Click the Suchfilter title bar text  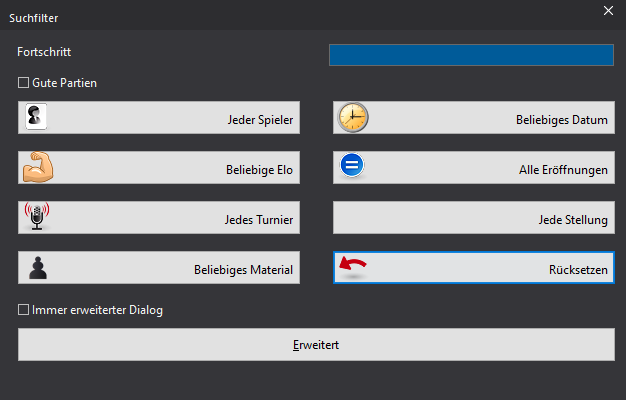[x=33, y=16]
